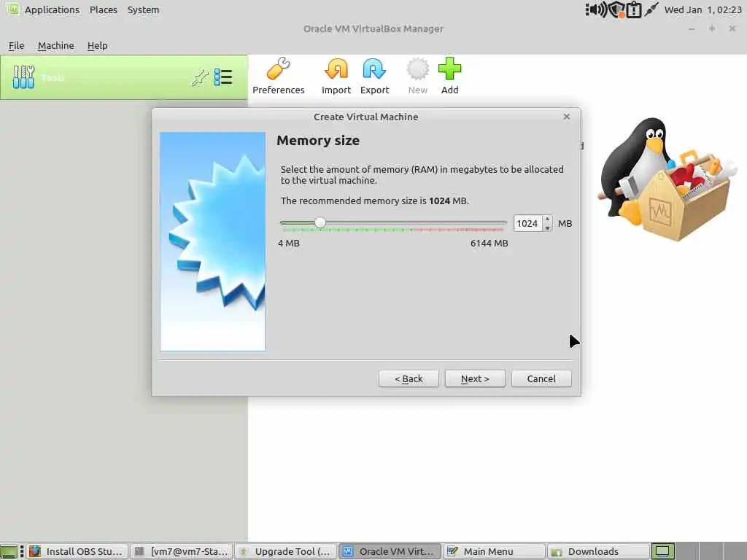Click the clock showing Wed Jan 1
Screen dimensions: 747x560
point(703,9)
